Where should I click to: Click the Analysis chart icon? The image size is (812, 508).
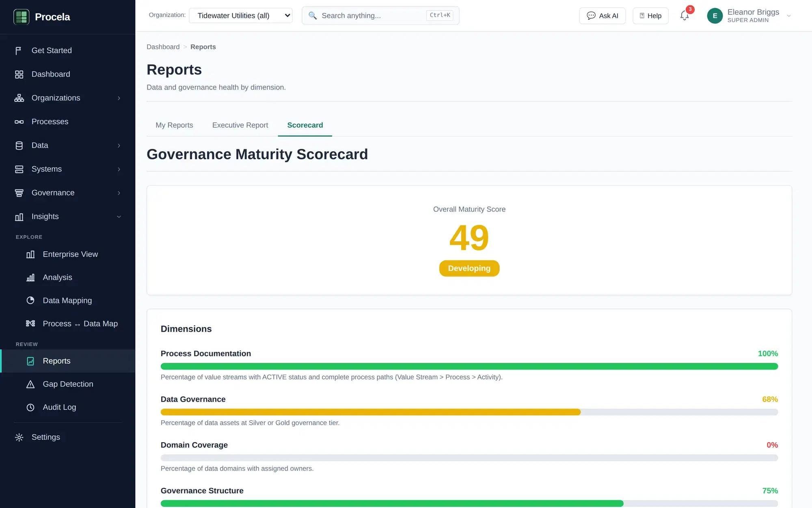click(x=30, y=277)
